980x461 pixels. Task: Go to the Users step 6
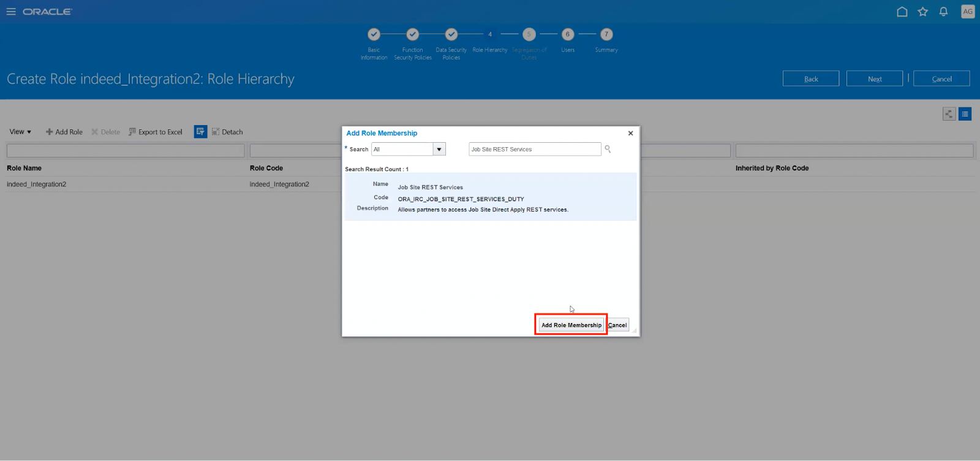(x=568, y=35)
